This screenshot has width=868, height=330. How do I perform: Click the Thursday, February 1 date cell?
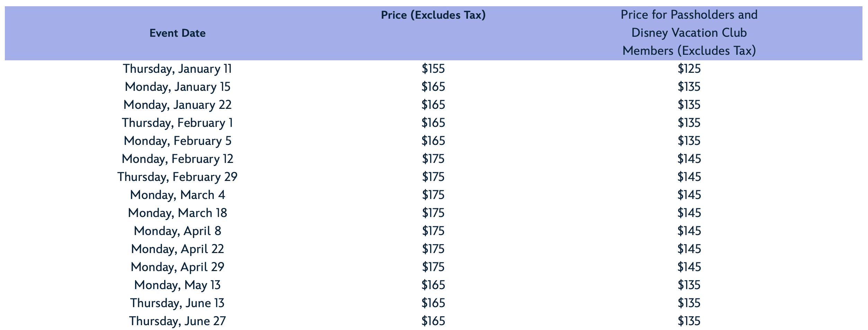click(177, 123)
